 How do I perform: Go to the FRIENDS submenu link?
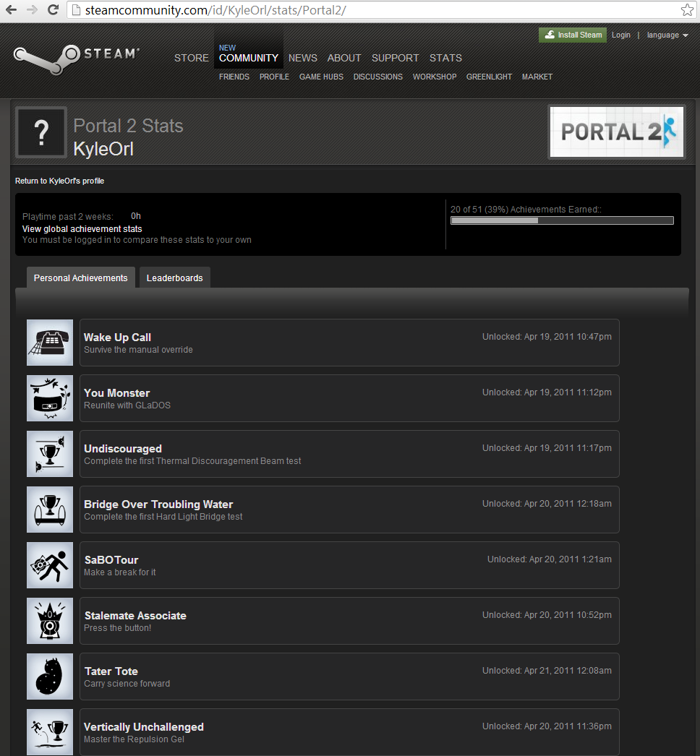pyautogui.click(x=234, y=77)
